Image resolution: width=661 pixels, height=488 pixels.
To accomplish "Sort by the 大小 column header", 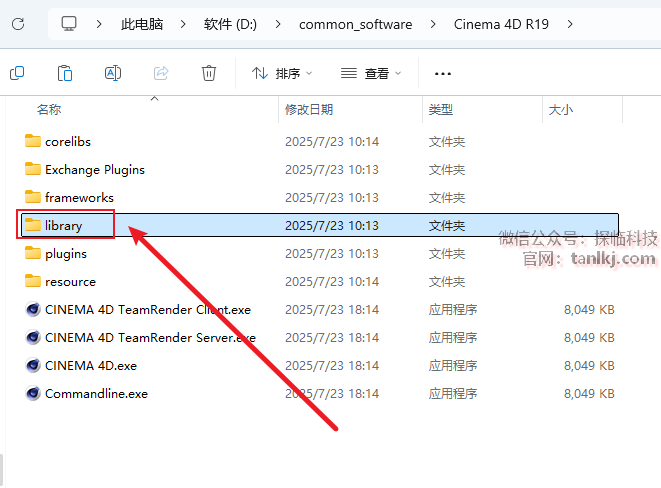I will (561, 110).
